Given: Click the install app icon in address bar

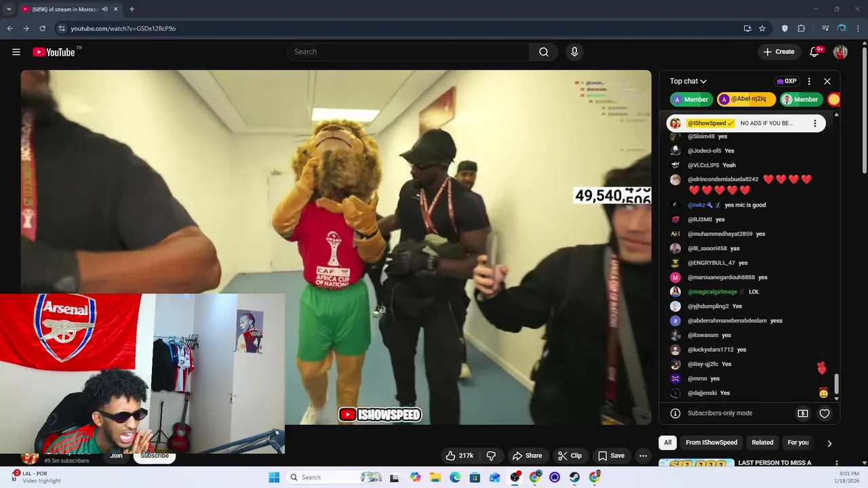Looking at the screenshot, I should tap(747, 28).
